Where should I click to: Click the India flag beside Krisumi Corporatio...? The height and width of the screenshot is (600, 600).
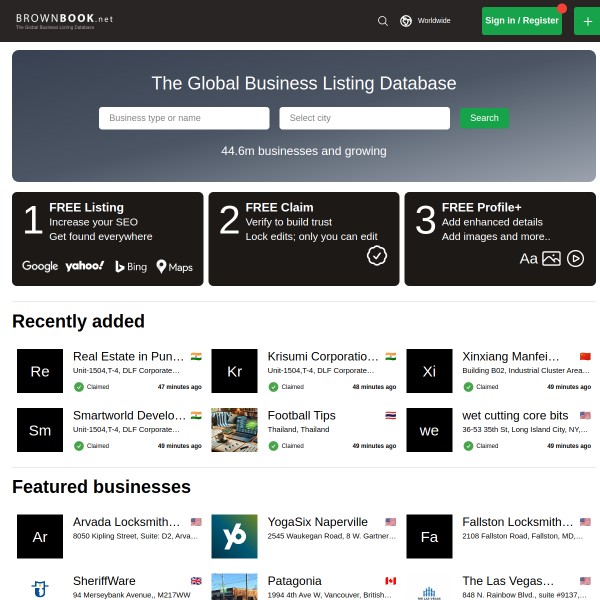click(391, 356)
